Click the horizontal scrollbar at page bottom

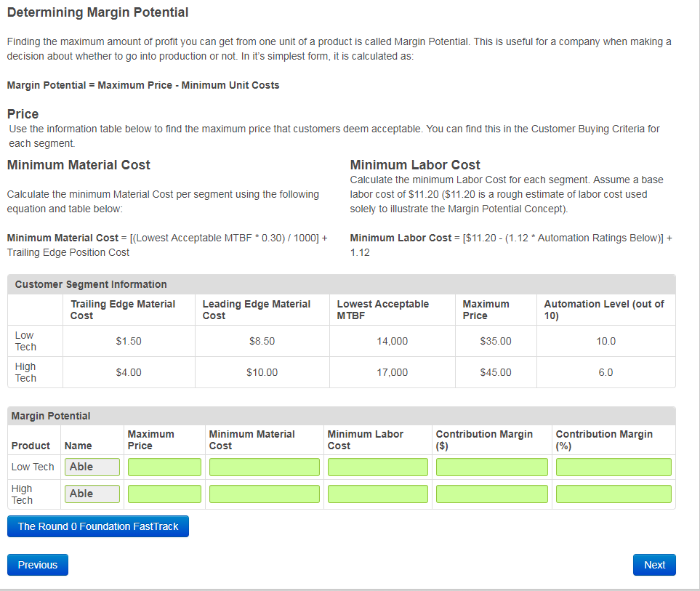350,587
